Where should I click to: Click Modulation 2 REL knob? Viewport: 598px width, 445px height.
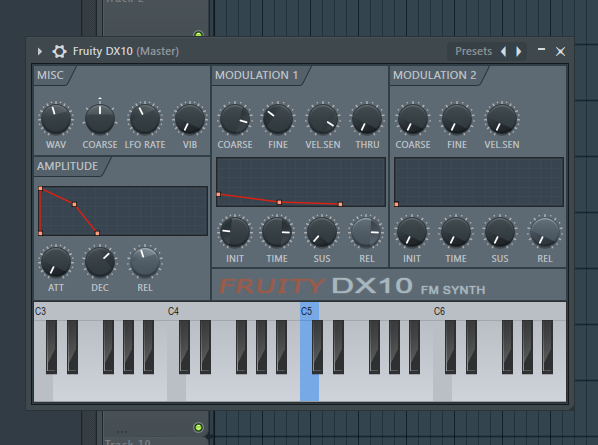tap(545, 232)
